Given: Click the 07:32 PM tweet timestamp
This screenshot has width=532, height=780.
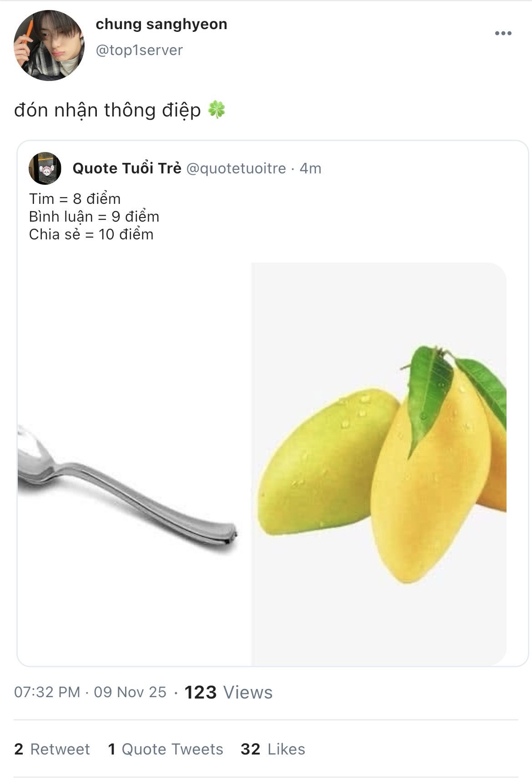Looking at the screenshot, I should click(x=47, y=692).
